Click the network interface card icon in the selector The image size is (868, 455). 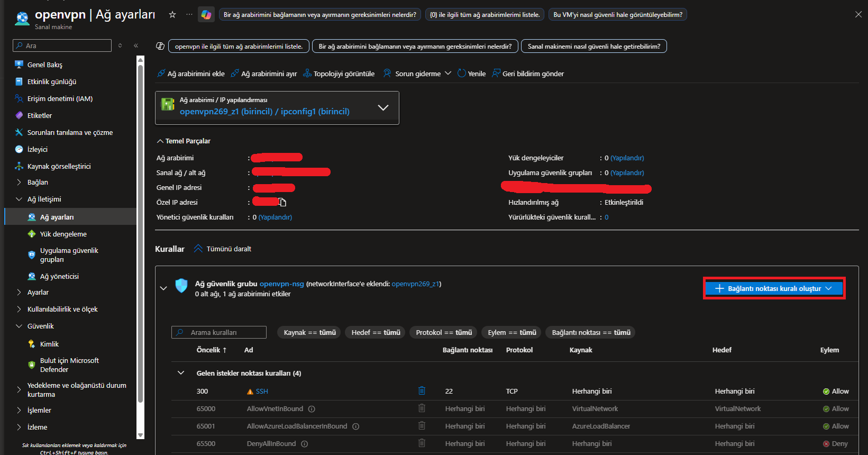coord(168,104)
